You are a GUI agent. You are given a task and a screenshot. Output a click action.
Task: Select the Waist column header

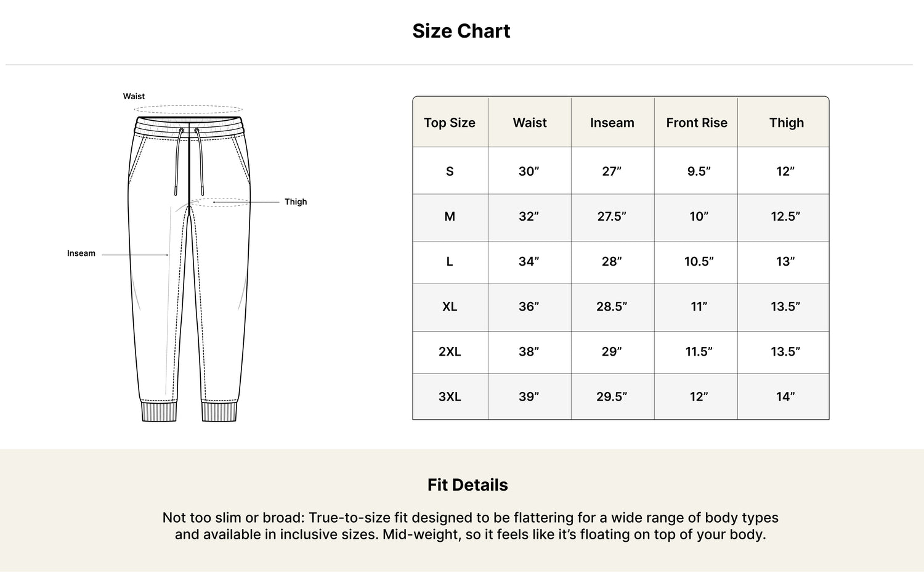[x=530, y=123]
